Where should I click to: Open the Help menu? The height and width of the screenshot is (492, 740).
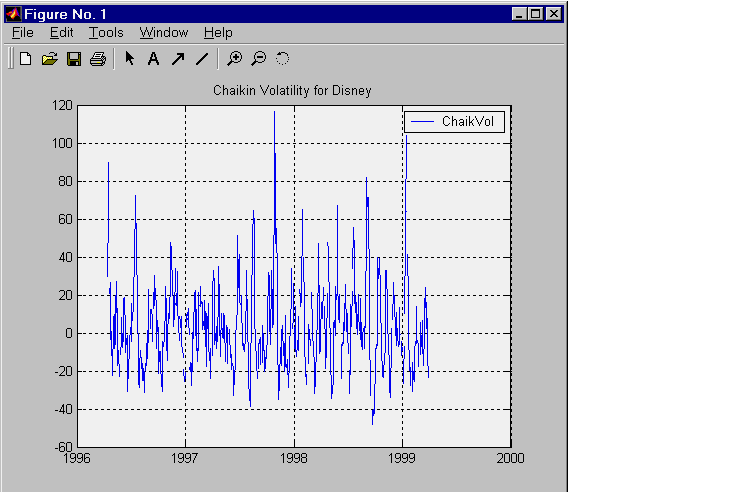coord(218,33)
